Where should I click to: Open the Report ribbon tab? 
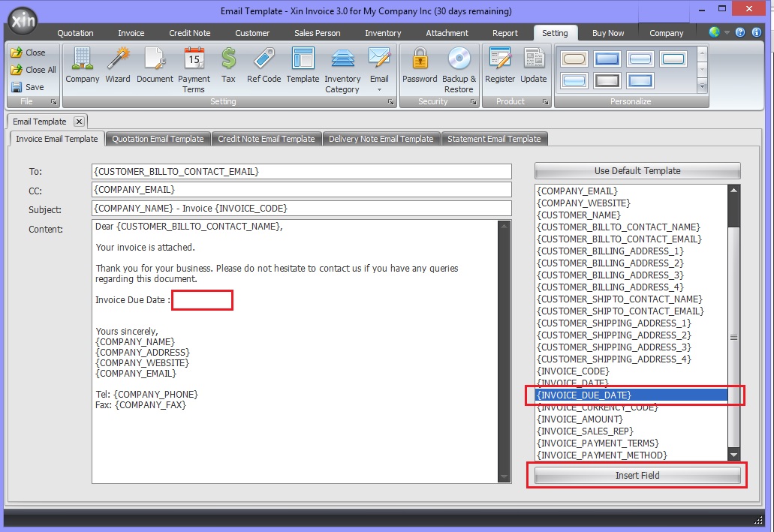pyautogui.click(x=505, y=33)
